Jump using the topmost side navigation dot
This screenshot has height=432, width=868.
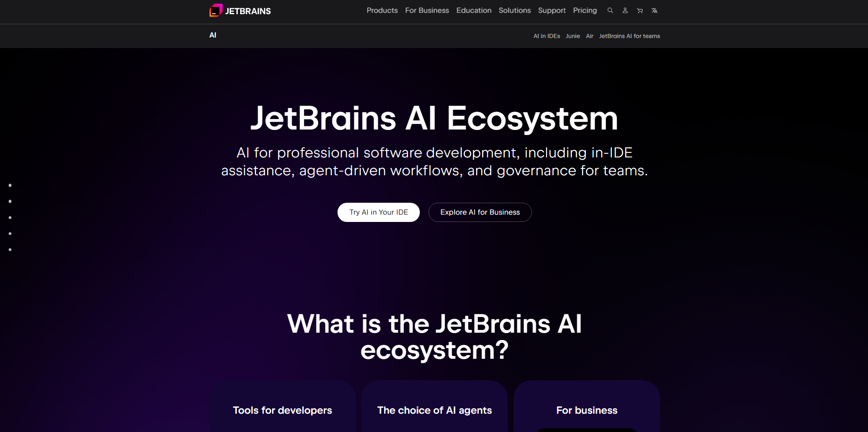[x=10, y=185]
